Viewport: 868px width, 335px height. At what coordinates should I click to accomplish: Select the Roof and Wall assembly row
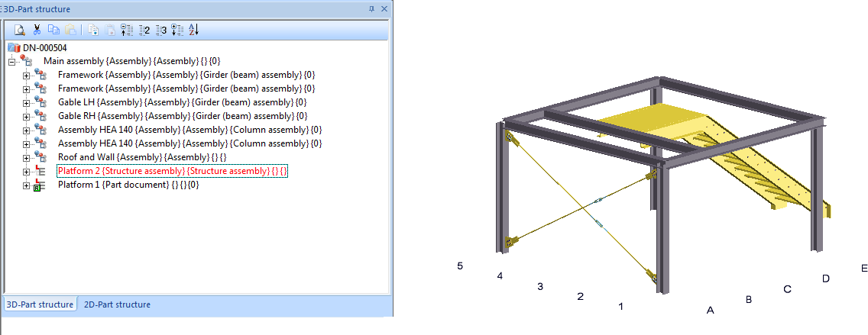[x=142, y=157]
